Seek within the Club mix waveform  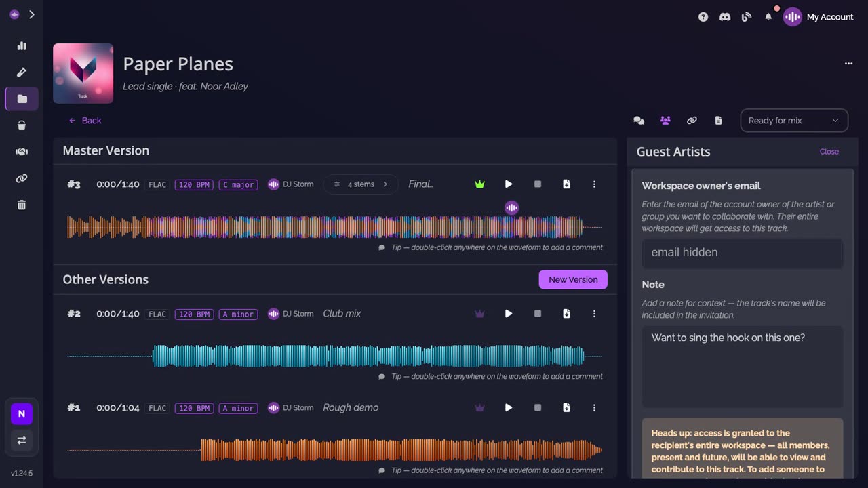tap(335, 356)
